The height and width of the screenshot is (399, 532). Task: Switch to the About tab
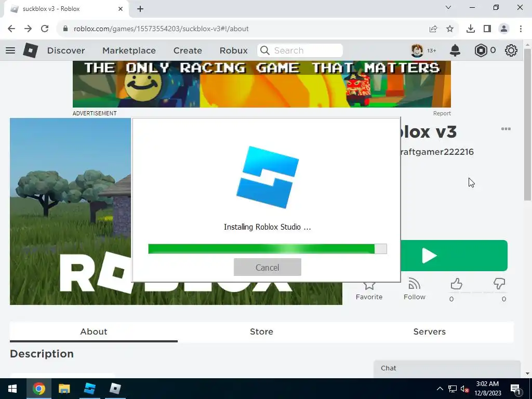[x=94, y=332]
